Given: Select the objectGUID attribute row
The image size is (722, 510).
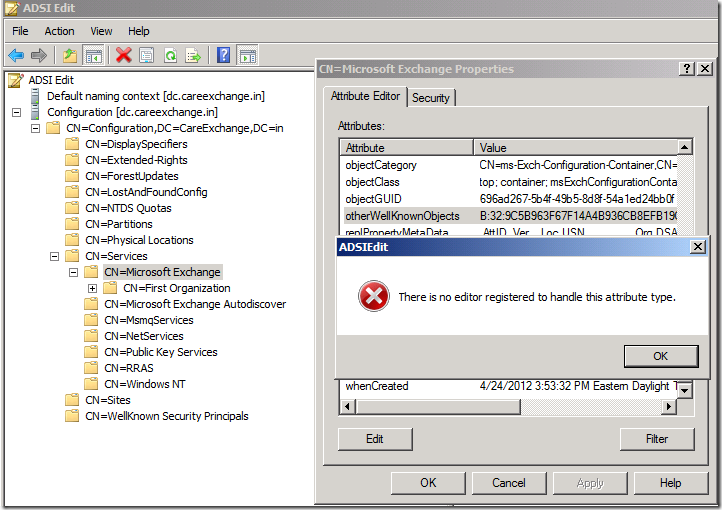Looking at the screenshot, I should [510, 199].
